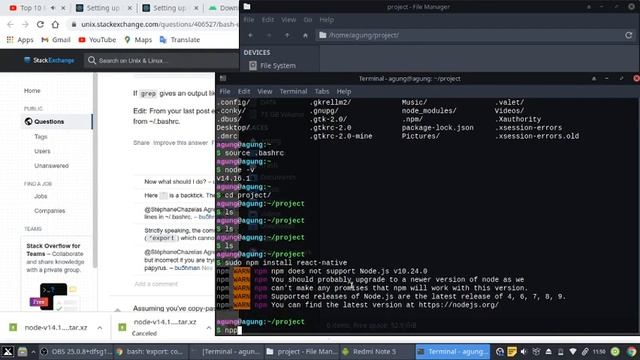
Task: Click 'Add a comment' link
Action: (x=156, y=284)
